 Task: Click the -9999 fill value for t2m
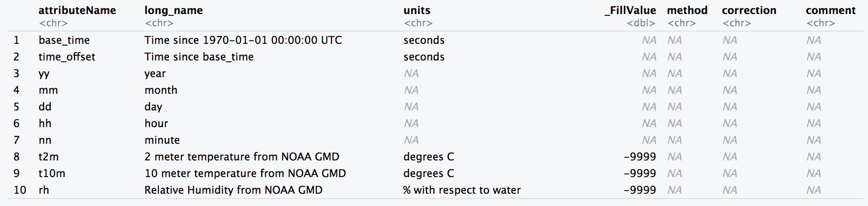pos(640,157)
